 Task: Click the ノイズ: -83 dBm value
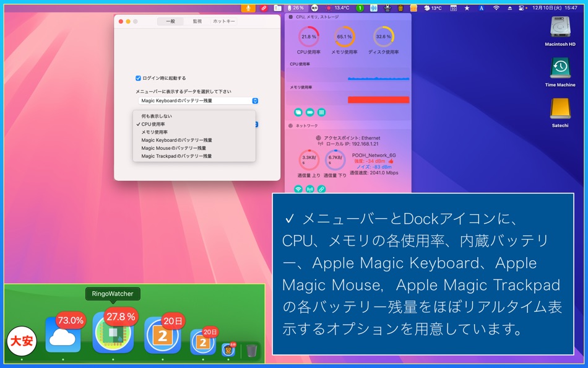click(374, 167)
